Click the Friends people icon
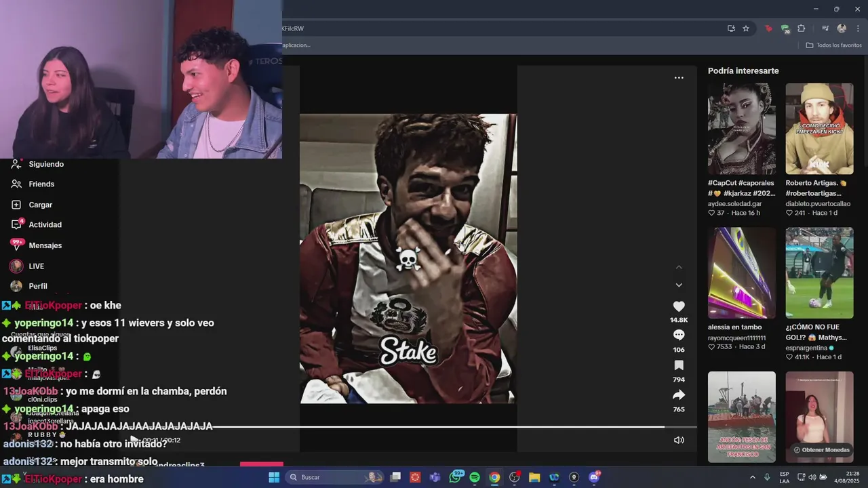The height and width of the screenshot is (488, 868). (x=16, y=184)
